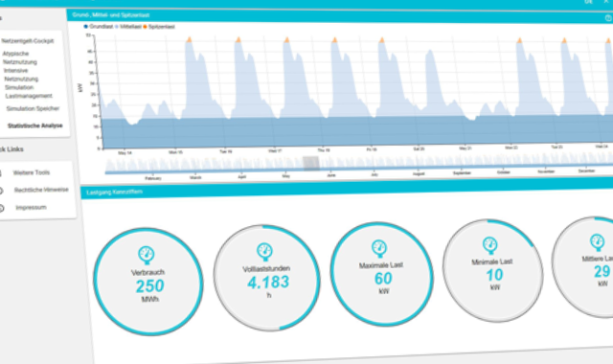Click the gauge icon above Minimale Last
The height and width of the screenshot is (364, 613).
tap(489, 245)
